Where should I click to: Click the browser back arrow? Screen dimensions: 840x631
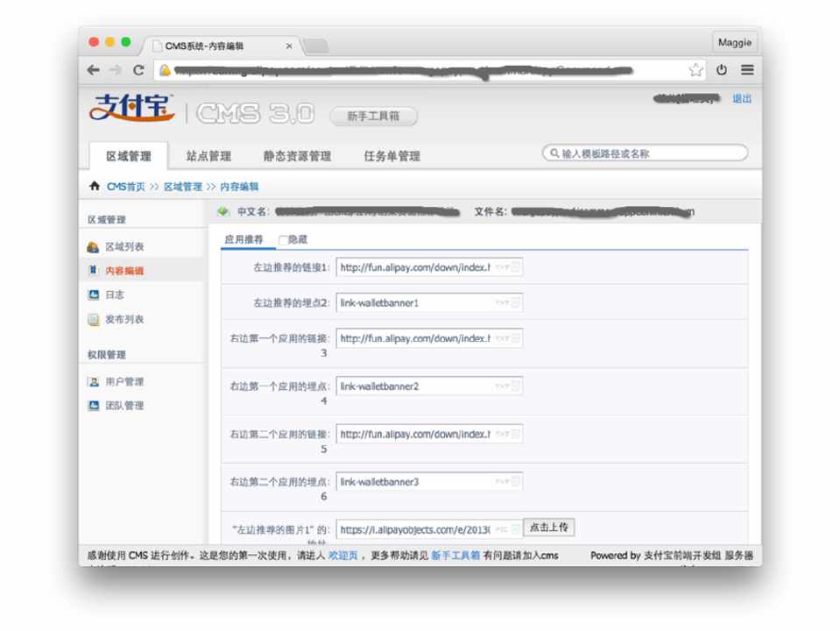[x=94, y=70]
